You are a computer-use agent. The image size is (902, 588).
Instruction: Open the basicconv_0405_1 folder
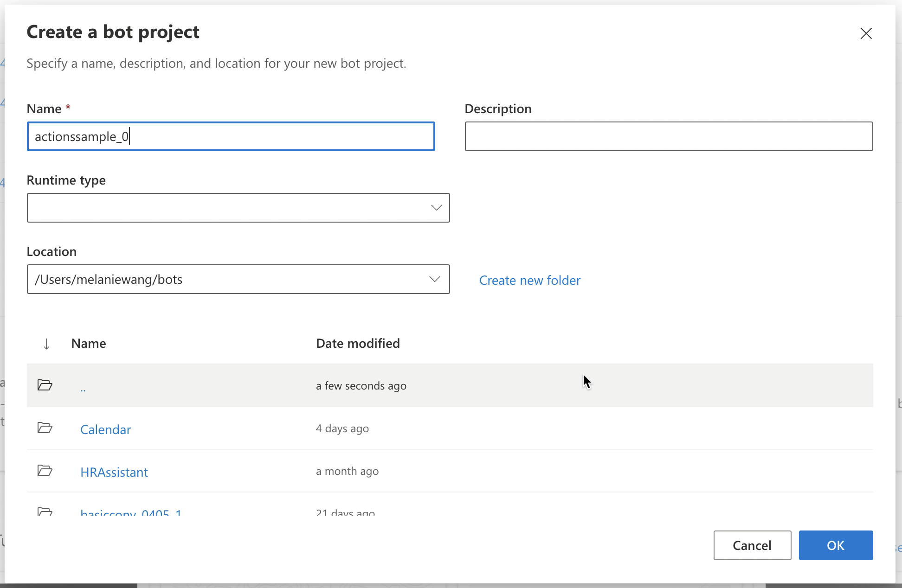(130, 512)
